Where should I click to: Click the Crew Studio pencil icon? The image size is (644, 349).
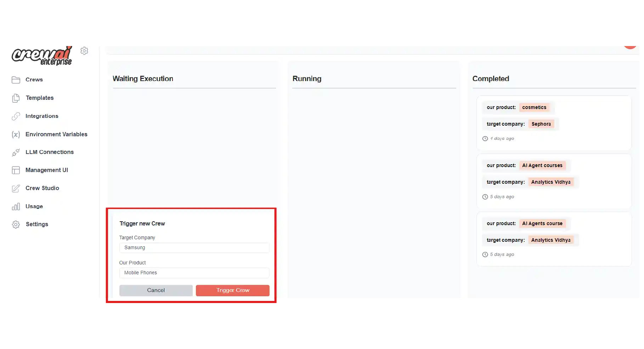(x=16, y=188)
